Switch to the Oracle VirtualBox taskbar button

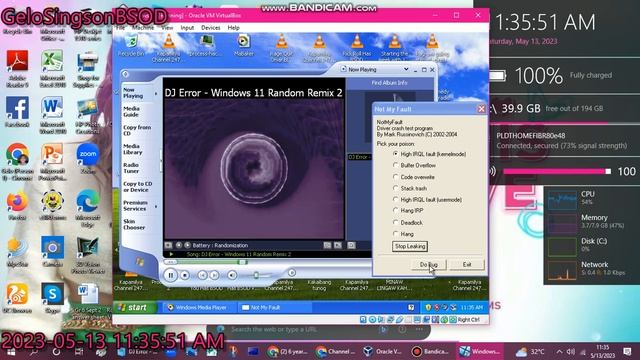click(x=383, y=351)
